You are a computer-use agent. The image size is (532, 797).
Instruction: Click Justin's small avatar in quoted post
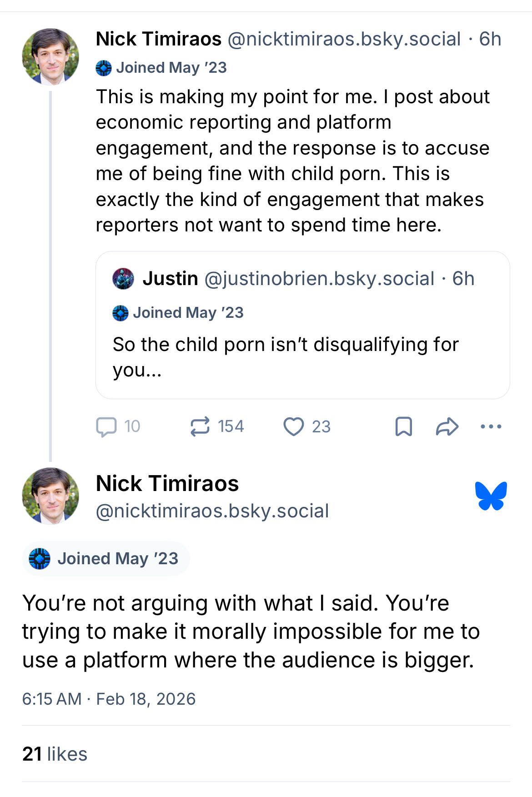[x=123, y=279]
